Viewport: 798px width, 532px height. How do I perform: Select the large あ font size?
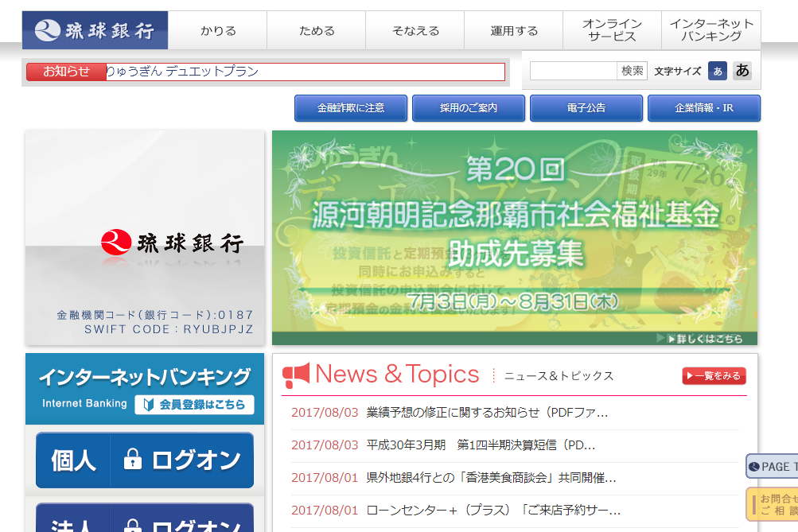point(742,70)
